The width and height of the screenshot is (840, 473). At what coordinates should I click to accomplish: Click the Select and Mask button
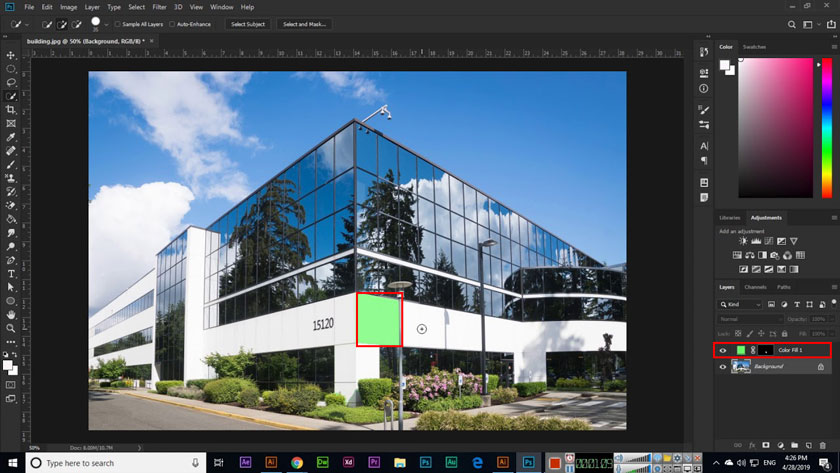pyautogui.click(x=304, y=24)
